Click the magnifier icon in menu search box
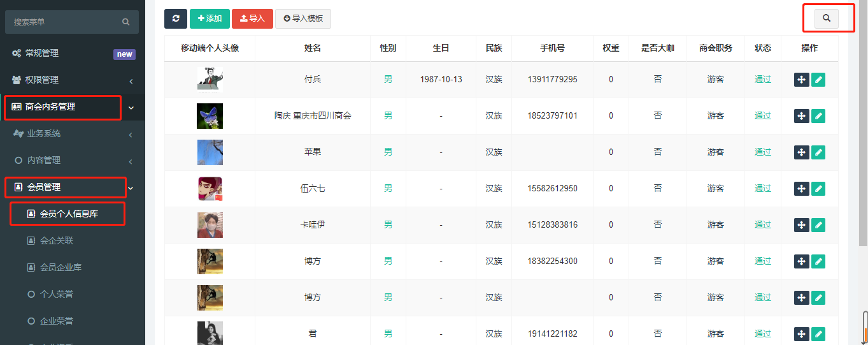Screen dimensions: 868x345 point(125,22)
